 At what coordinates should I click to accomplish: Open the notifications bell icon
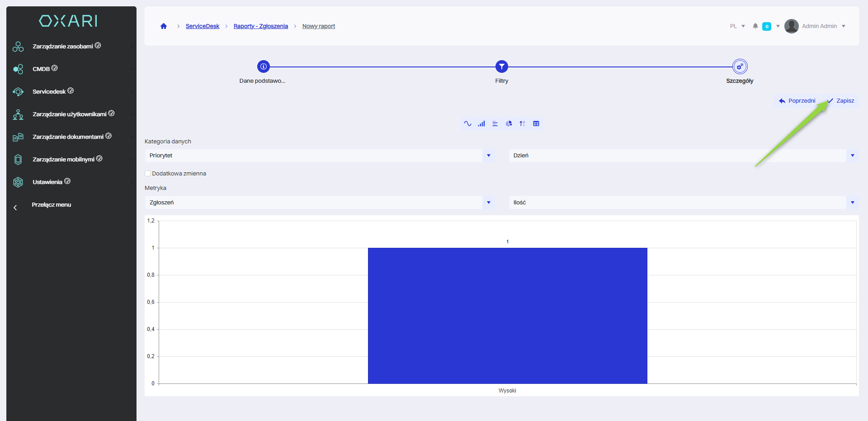pyautogui.click(x=755, y=26)
